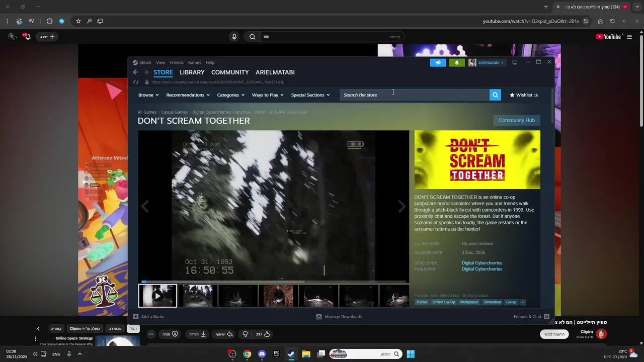Open the three-dot more actions button

(151, 334)
